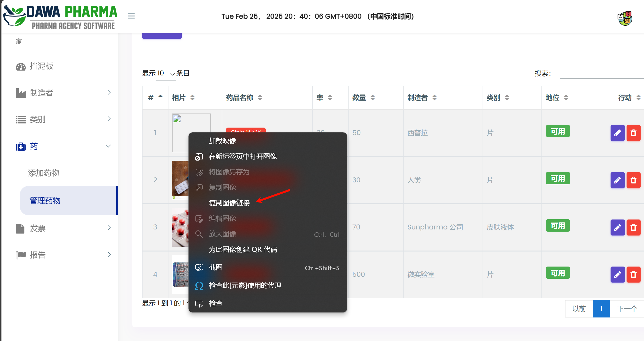Viewport: 644px width, 341px height.
Task: Open the 挡泥板 dashboard item
Action: coord(35,66)
